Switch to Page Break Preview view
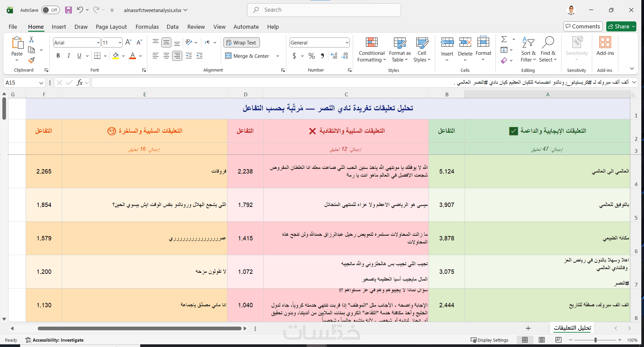Viewport: 644px width, 347px height. 558,340
